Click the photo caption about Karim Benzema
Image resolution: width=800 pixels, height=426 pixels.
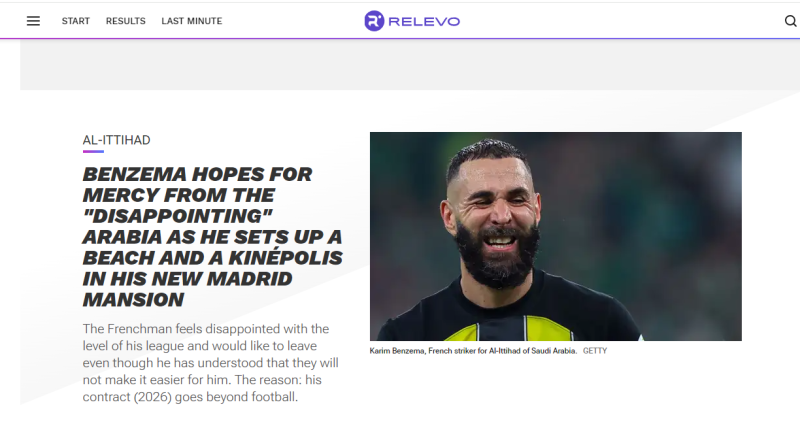(473, 351)
